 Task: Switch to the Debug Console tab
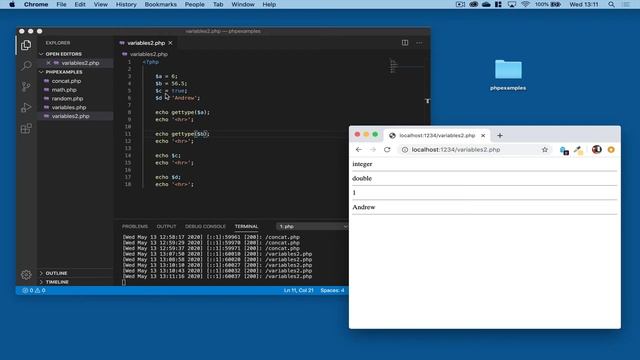click(205, 226)
